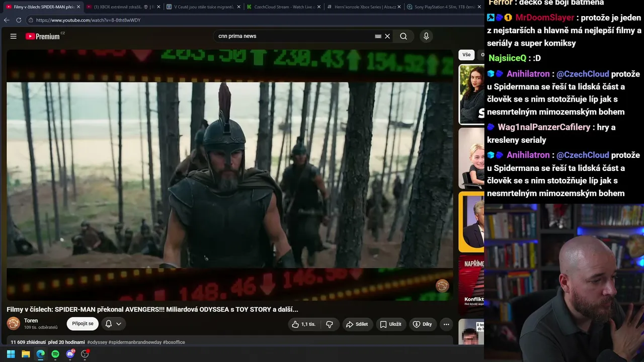Open Discord from the taskbar

click(x=70, y=354)
